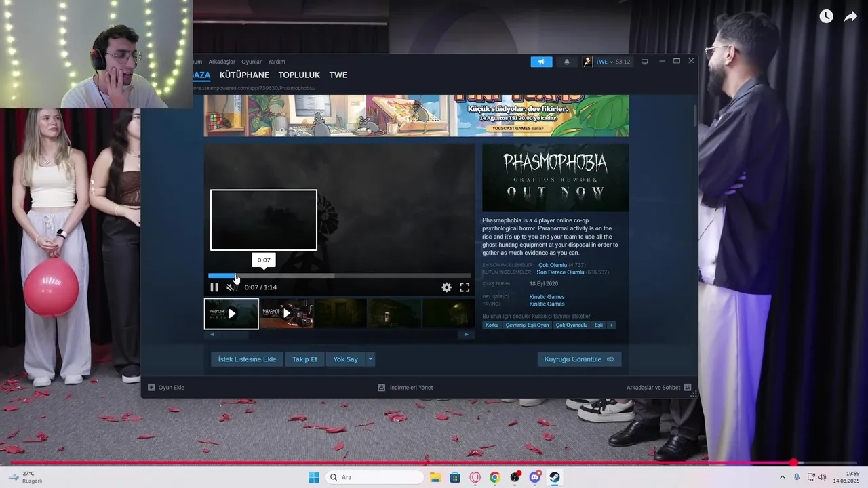
Task: Click the Yogscast Games sale banner
Action: click(416, 115)
